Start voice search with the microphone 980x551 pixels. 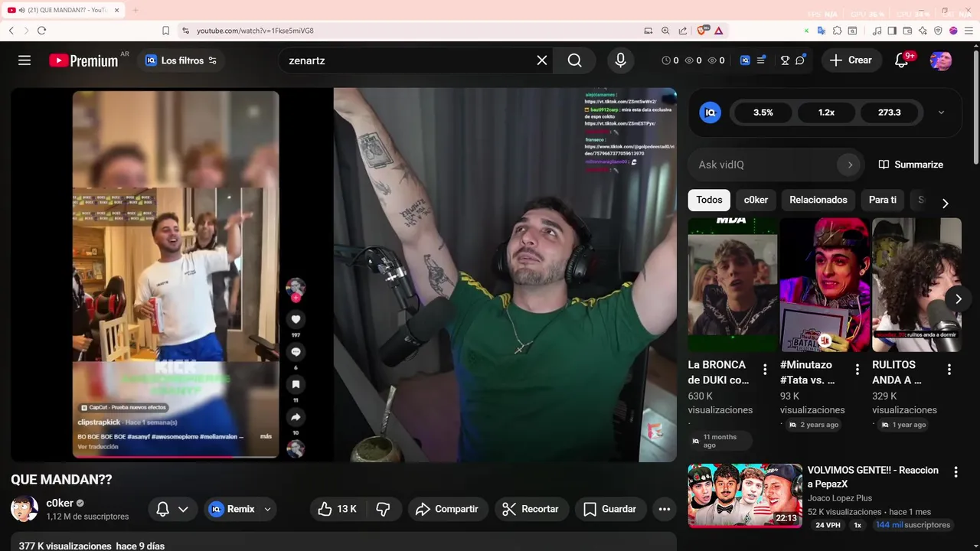tap(620, 60)
